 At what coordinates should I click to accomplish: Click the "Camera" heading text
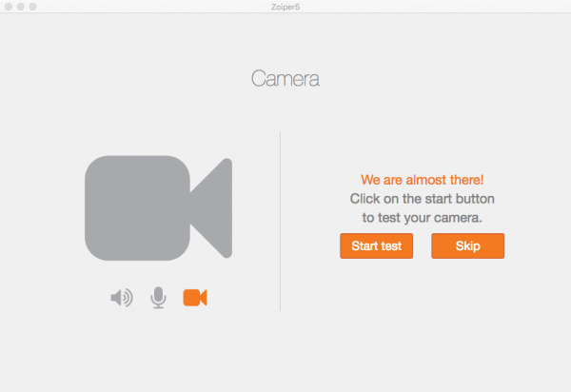(285, 78)
